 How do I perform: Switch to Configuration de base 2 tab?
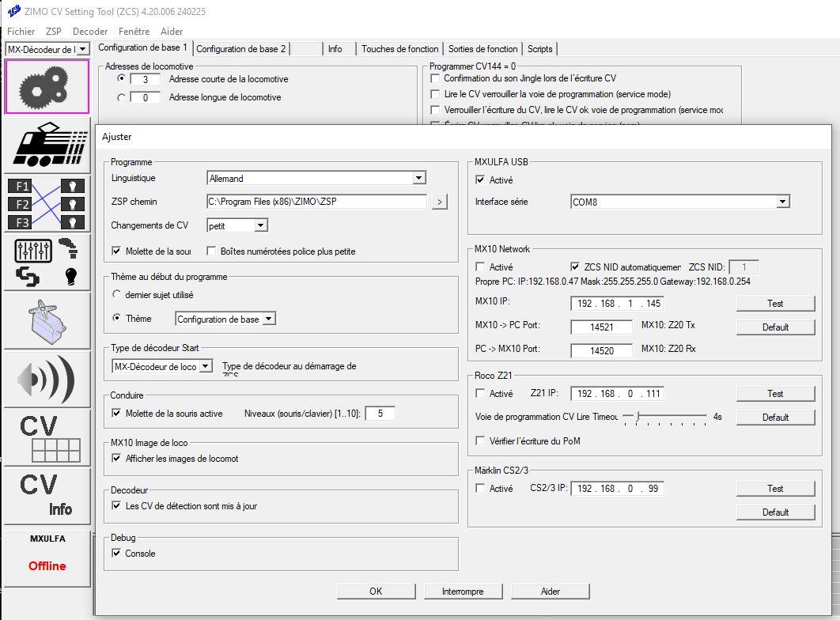pyautogui.click(x=241, y=49)
